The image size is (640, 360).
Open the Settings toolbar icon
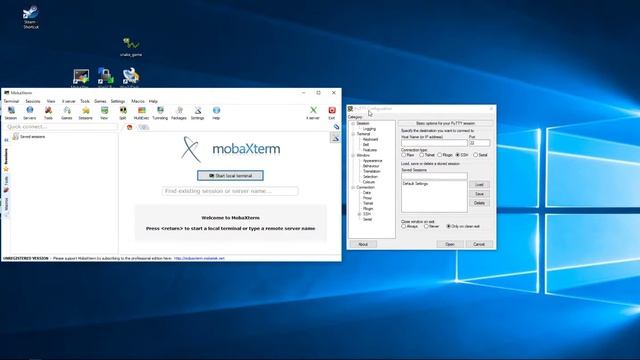pos(198,113)
